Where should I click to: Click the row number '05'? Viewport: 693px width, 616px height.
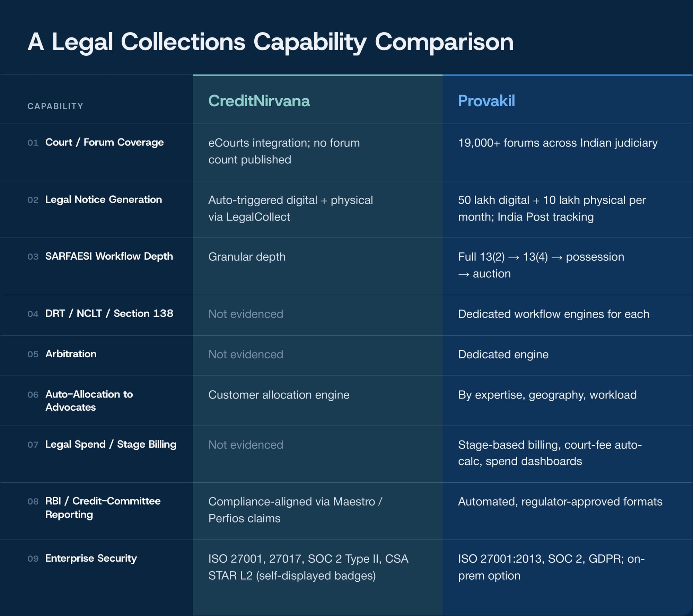coord(33,354)
